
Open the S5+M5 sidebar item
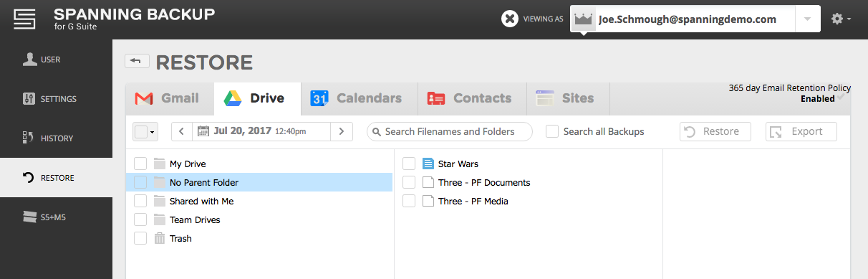(56, 217)
